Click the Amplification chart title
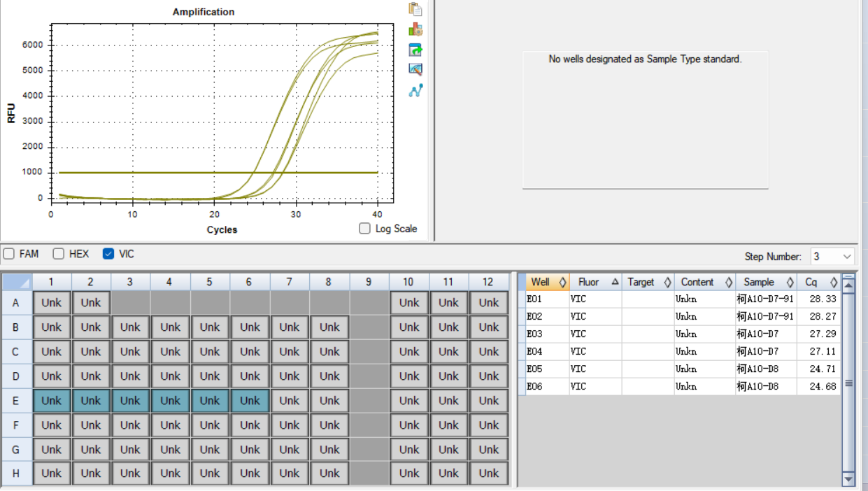The height and width of the screenshot is (491, 868). [x=204, y=12]
